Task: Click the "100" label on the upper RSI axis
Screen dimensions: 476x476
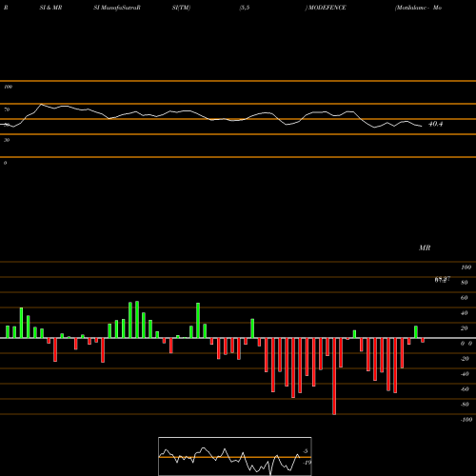Action: point(8,87)
